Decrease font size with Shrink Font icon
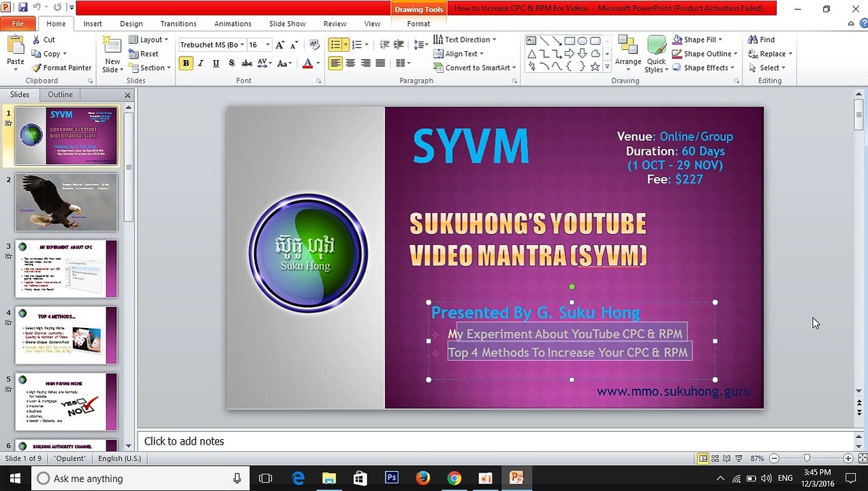Image resolution: width=868 pixels, height=491 pixels. 294,44
